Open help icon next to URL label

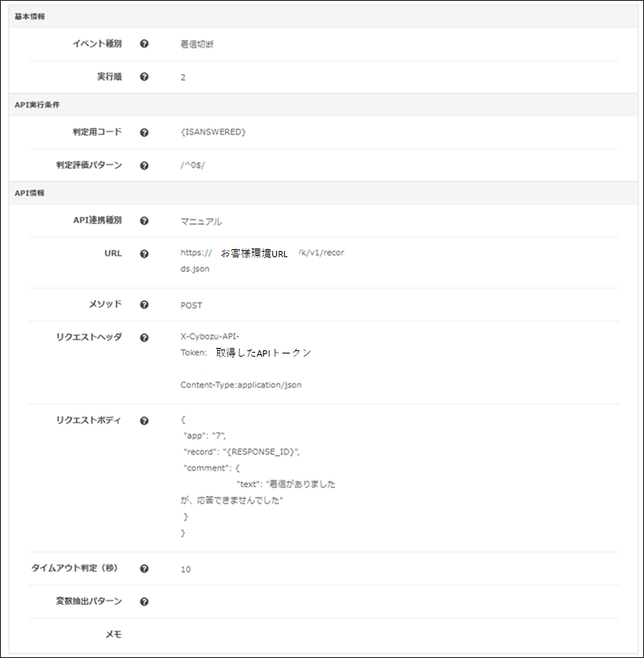[x=144, y=254]
